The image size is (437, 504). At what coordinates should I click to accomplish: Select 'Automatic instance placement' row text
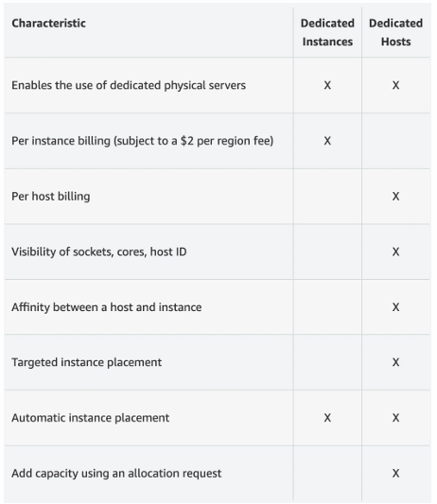pyautogui.click(x=91, y=418)
